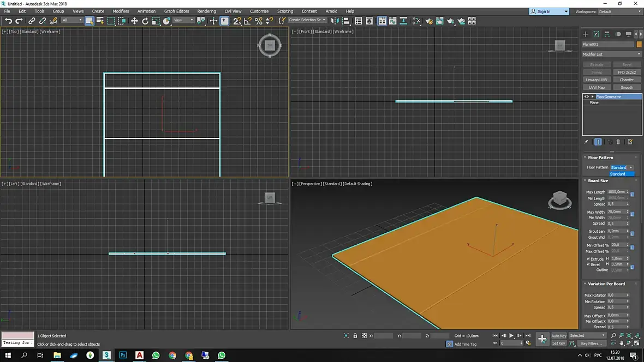Open the Create panel plus tab
Image resolution: width=644 pixels, height=362 pixels.
[x=586, y=34]
